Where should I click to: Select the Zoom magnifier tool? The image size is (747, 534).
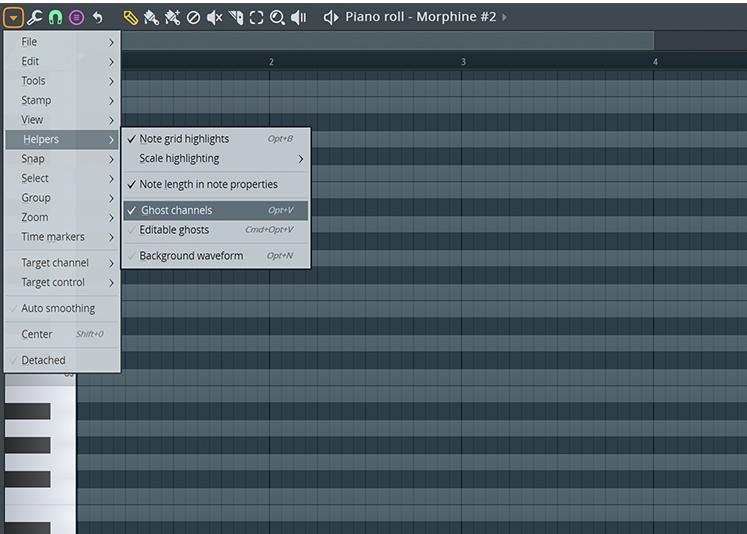coord(277,17)
